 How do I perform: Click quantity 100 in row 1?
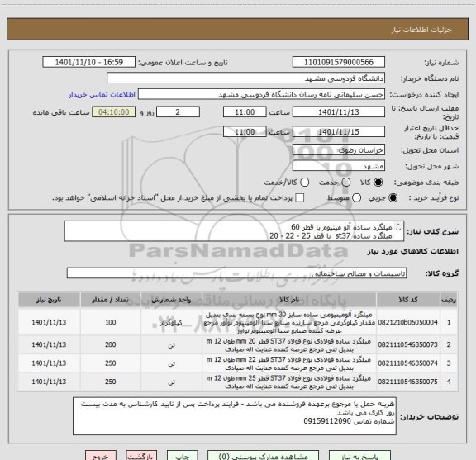pos(111,322)
